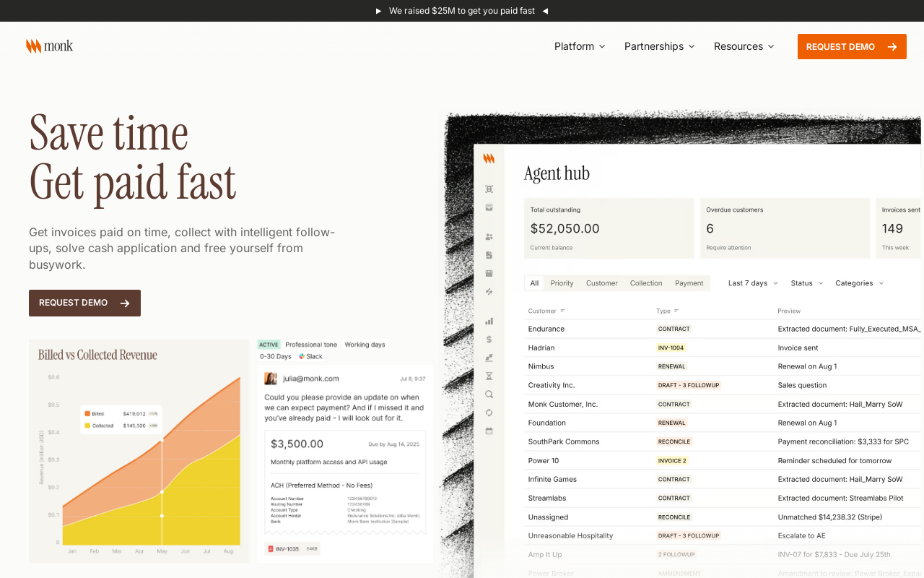The image size is (924, 578).
Task: Click the play triangle before the announcement text
Action: [x=379, y=11]
